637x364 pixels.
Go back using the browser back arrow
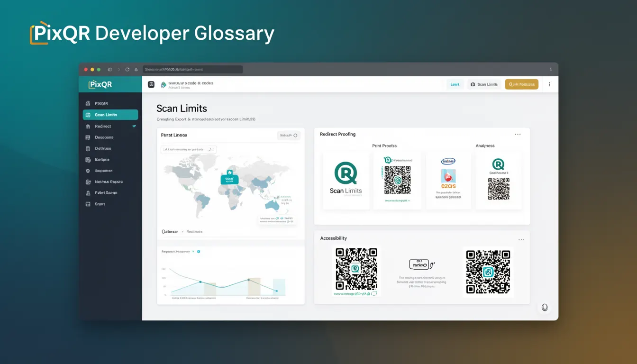click(x=110, y=69)
